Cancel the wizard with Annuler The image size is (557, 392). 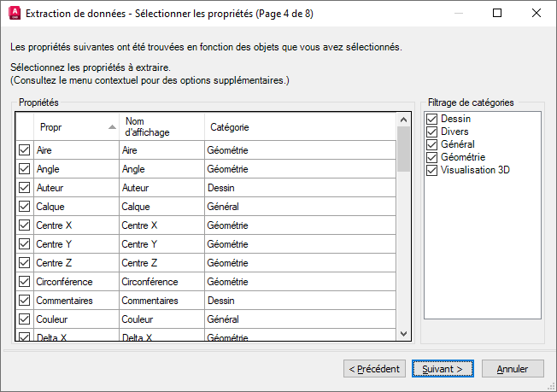click(513, 369)
